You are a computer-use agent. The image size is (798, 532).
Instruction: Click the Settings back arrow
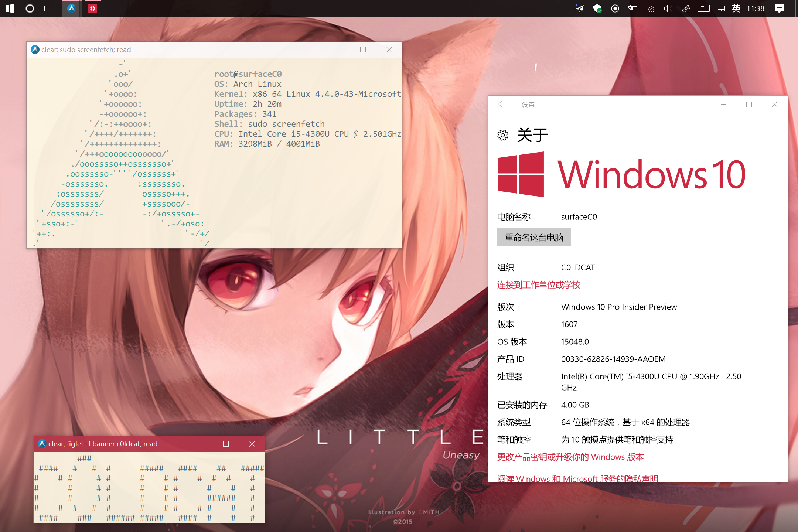click(x=502, y=104)
